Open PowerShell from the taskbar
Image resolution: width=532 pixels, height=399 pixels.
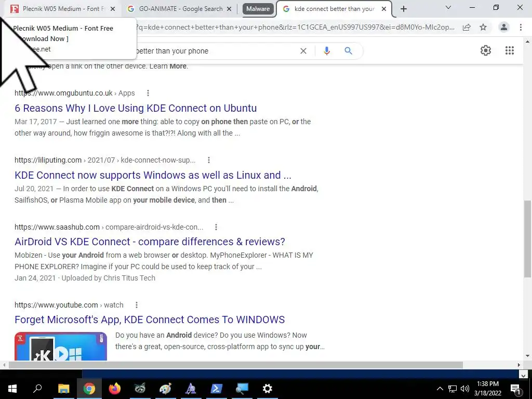pyautogui.click(x=216, y=389)
